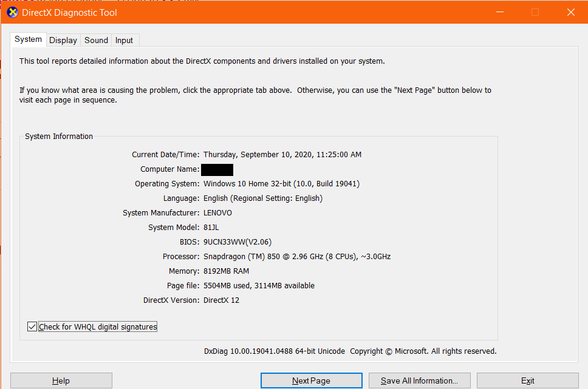Screen dimensions: 588x389
Task: Click the Operating System label
Action: [x=167, y=184]
